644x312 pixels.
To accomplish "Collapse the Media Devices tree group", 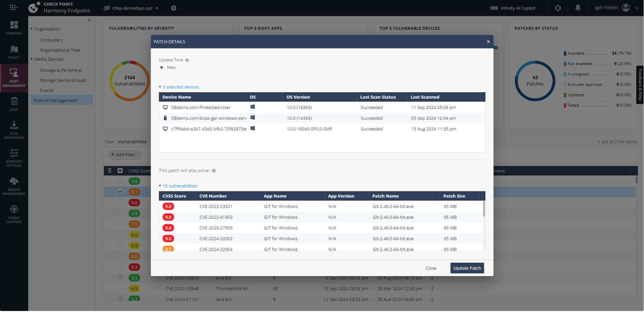I will tap(32, 59).
